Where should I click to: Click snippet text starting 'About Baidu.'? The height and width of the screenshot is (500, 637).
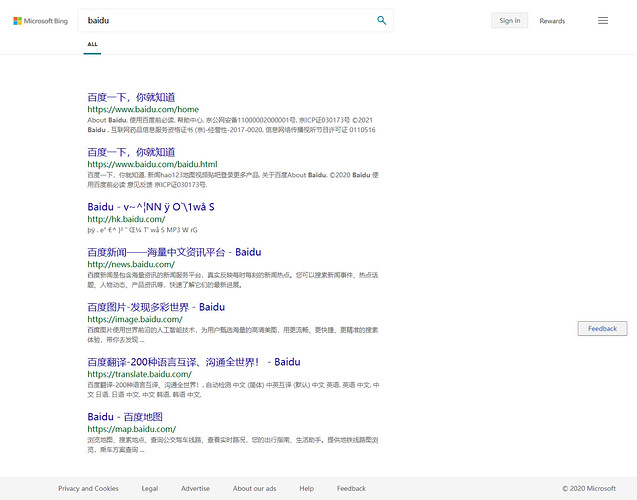pyautogui.click(x=232, y=125)
